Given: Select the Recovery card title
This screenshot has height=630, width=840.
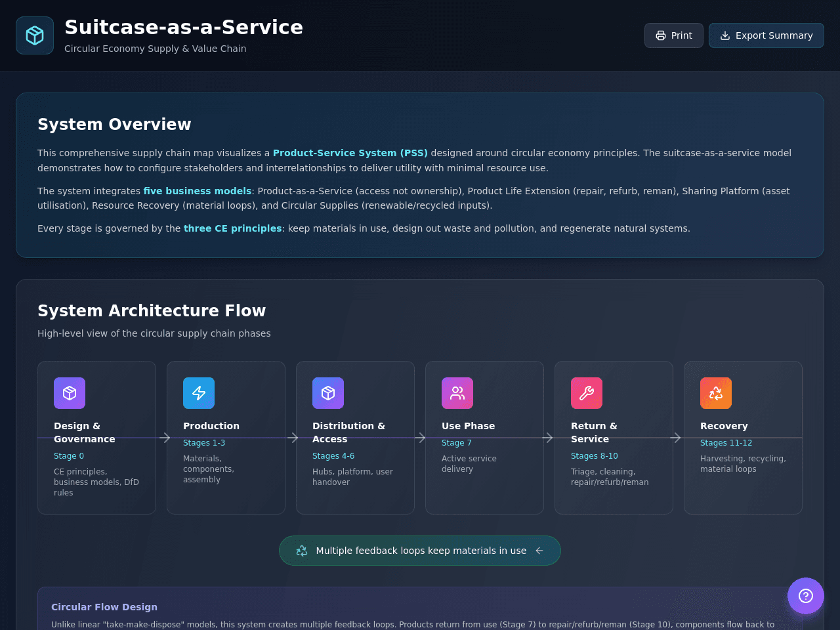Looking at the screenshot, I should 724,426.
